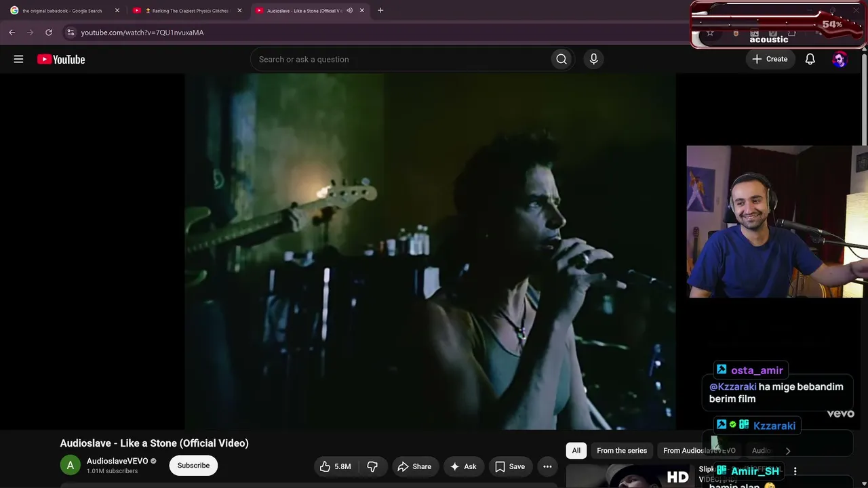Open the Ask AI button
The image size is (868, 488).
463,466
